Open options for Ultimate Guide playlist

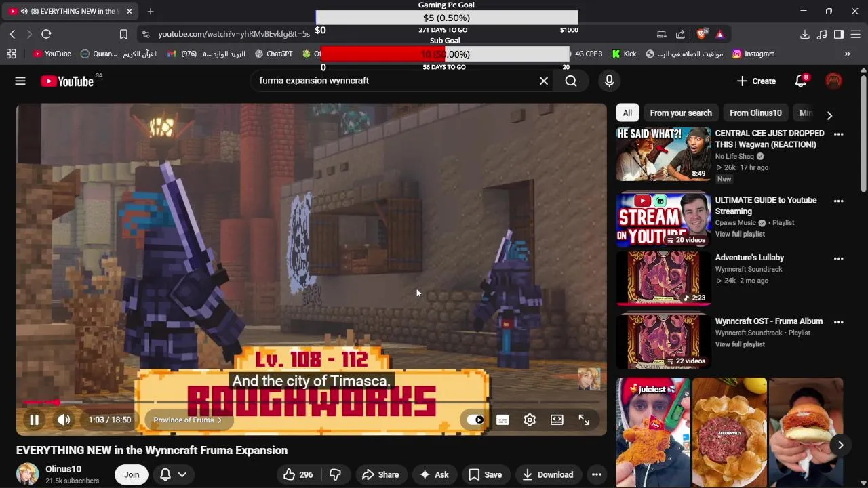coord(838,201)
